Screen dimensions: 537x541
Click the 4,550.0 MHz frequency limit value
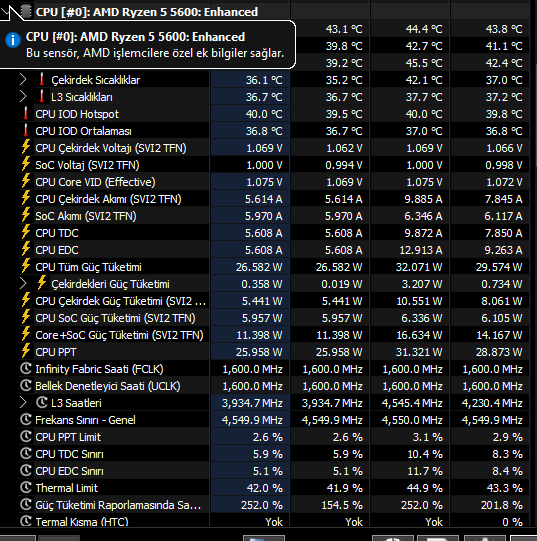(x=412, y=420)
